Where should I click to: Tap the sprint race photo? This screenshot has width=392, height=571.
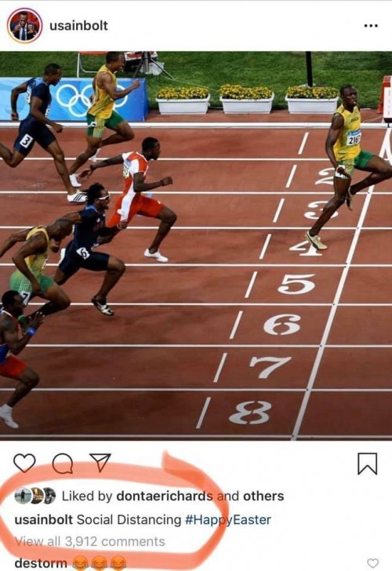click(x=196, y=245)
